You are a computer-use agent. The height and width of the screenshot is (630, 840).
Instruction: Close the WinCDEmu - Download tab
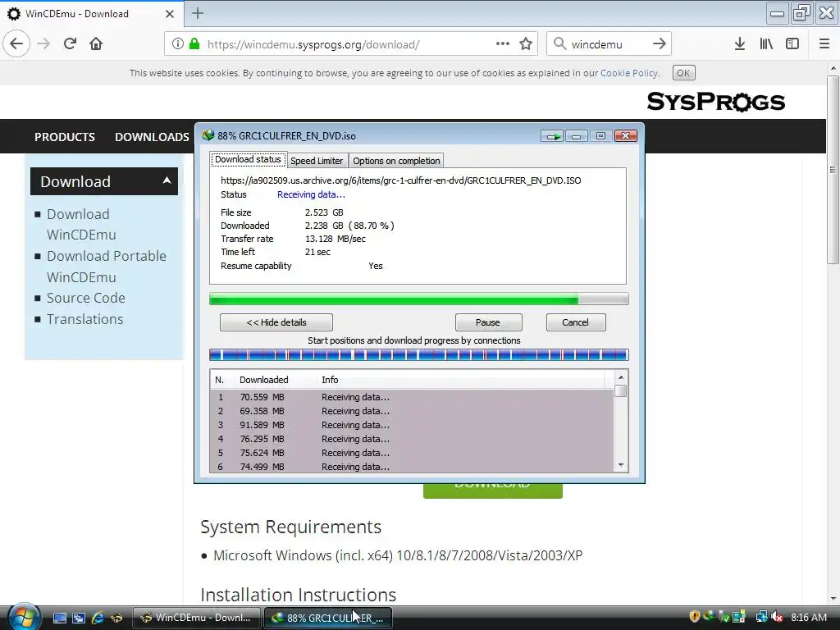tap(169, 14)
